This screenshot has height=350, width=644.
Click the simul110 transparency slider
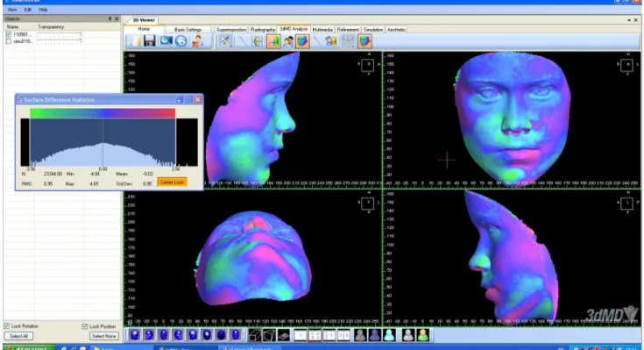coord(59,41)
